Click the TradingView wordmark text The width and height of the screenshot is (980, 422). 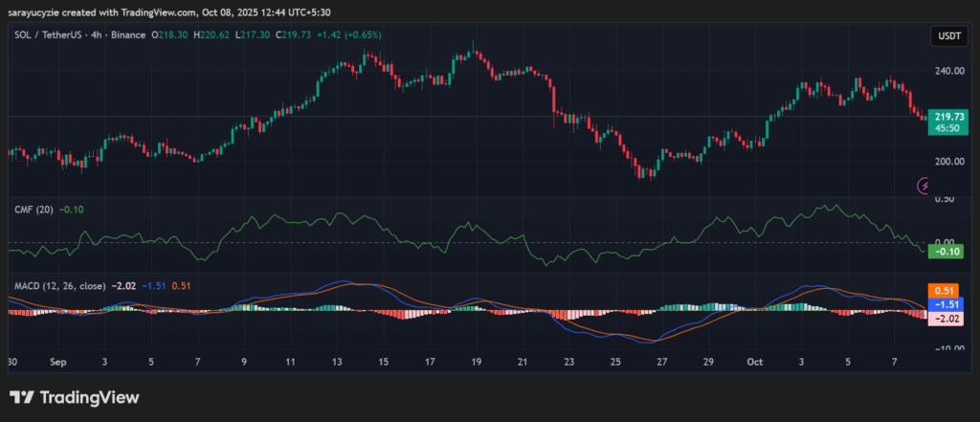pyautogui.click(x=89, y=397)
